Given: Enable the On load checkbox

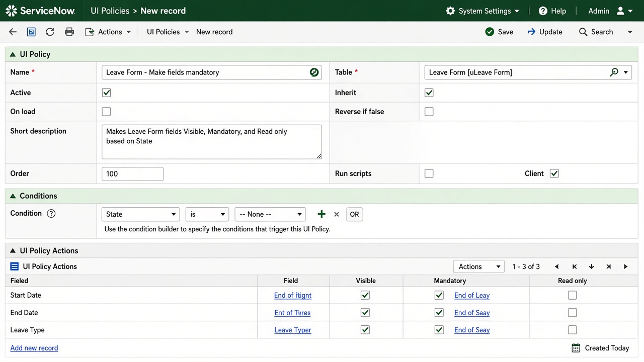Looking at the screenshot, I should click(x=106, y=112).
